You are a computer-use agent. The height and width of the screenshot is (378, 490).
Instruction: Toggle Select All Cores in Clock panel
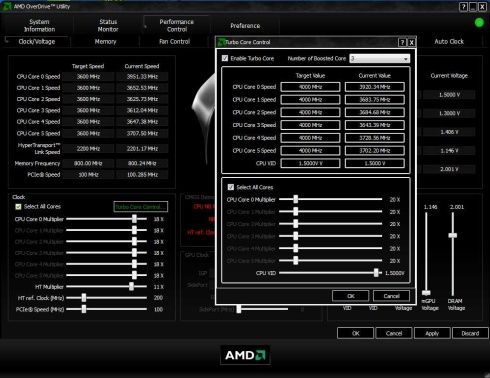pyautogui.click(x=18, y=207)
